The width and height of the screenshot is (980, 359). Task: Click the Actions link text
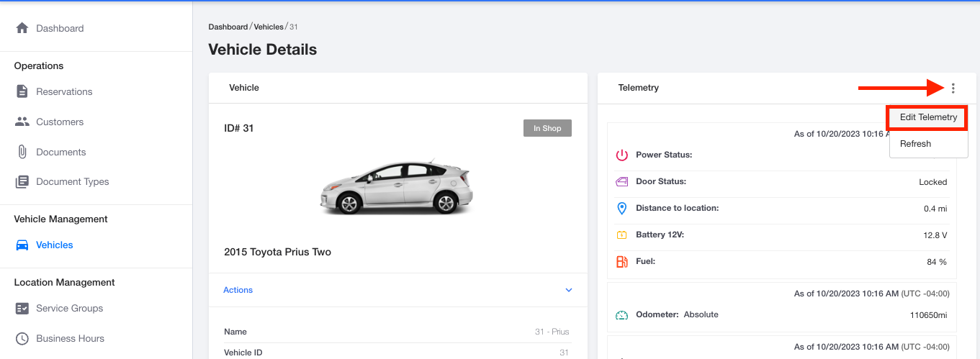coord(238,290)
